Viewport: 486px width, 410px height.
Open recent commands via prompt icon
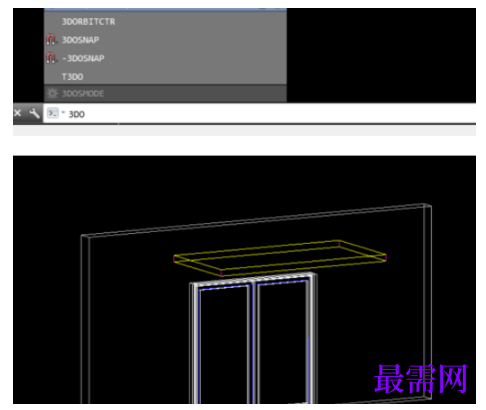pyautogui.click(x=53, y=113)
